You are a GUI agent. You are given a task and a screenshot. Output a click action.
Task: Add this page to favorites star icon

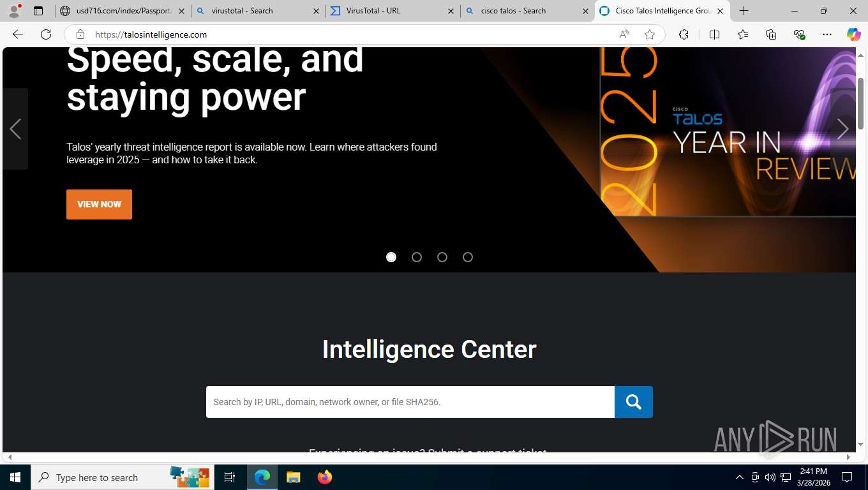(650, 34)
